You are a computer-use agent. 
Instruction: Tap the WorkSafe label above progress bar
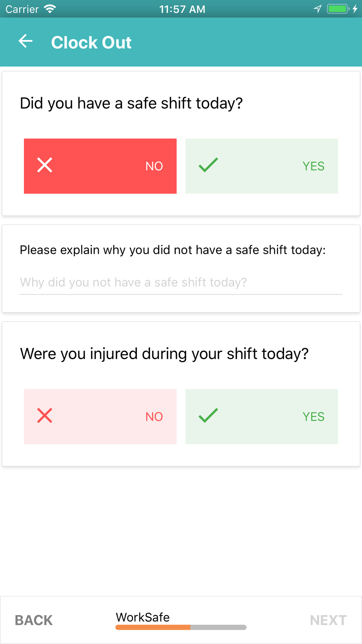point(143,617)
